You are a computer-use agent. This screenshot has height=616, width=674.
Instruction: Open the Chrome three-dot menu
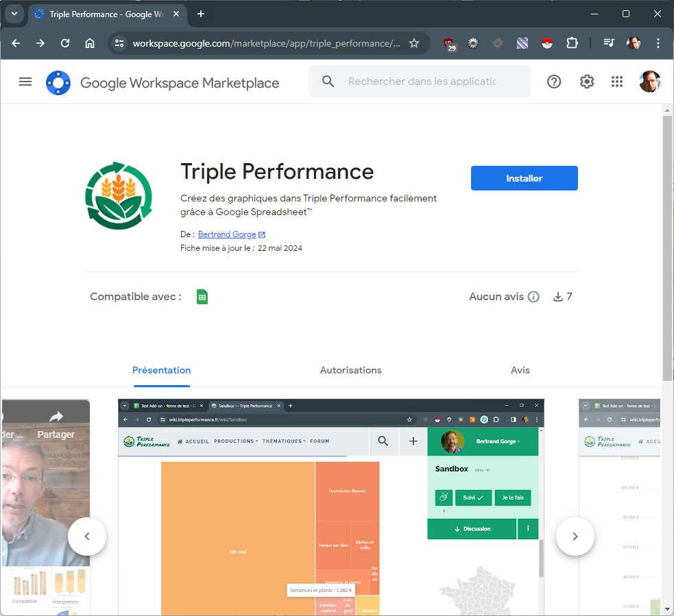coord(658,43)
